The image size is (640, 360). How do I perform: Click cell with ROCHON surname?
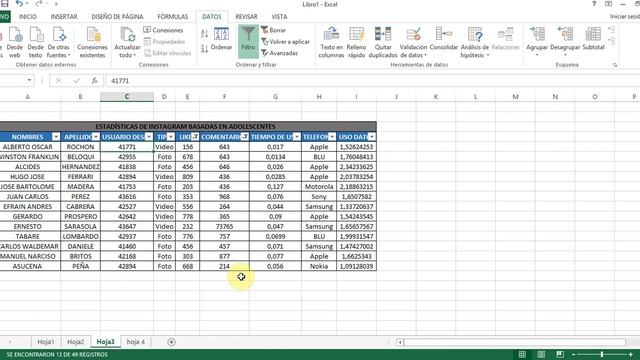[x=80, y=147]
